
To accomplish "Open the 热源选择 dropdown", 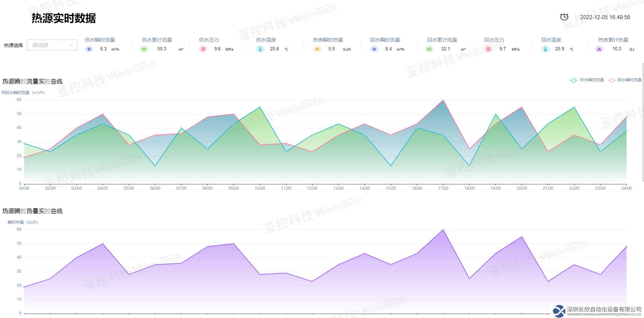I will [x=52, y=45].
